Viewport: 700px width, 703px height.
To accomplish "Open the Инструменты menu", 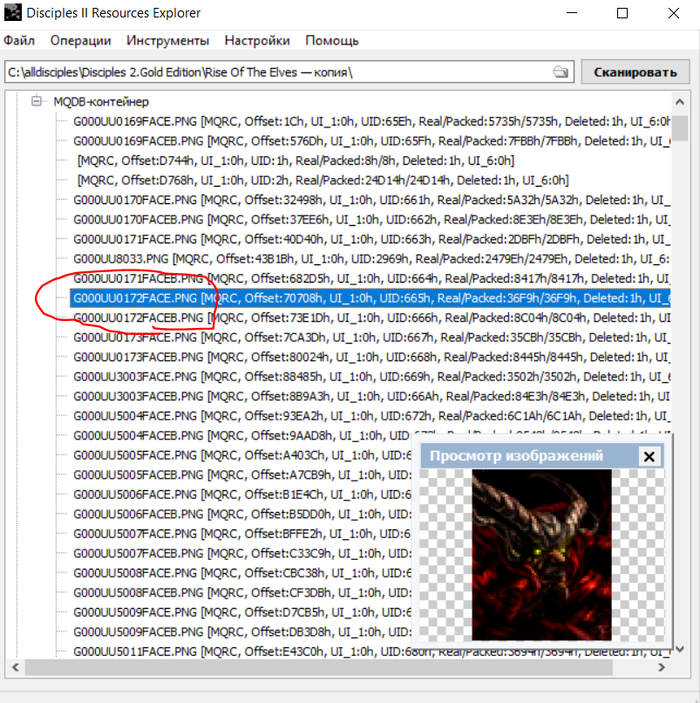I will pyautogui.click(x=168, y=41).
